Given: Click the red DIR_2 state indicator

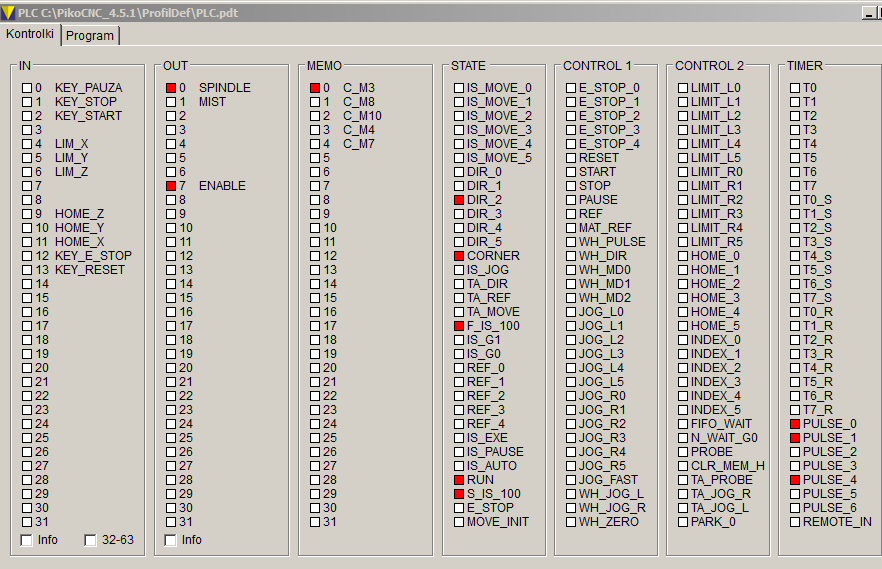Looking at the screenshot, I should click(x=459, y=200).
